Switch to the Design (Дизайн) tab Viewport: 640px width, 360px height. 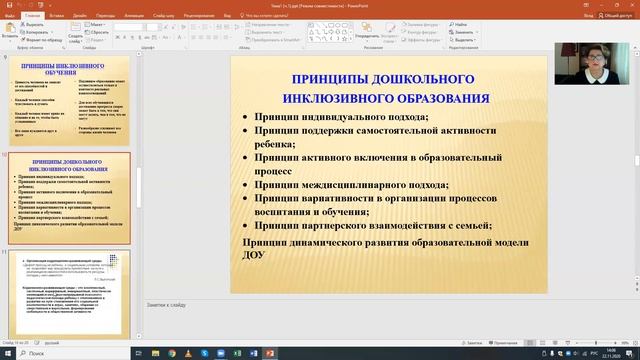coord(80,16)
